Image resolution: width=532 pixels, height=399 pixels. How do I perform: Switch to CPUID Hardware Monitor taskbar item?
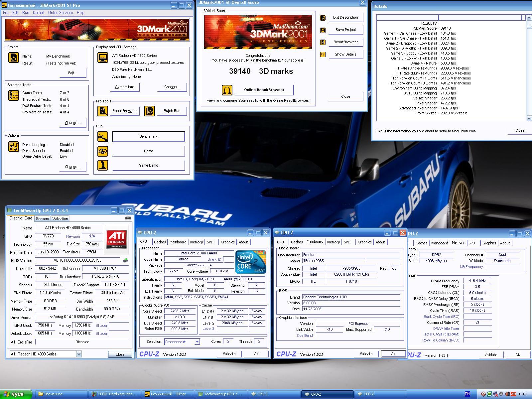pos(114,394)
